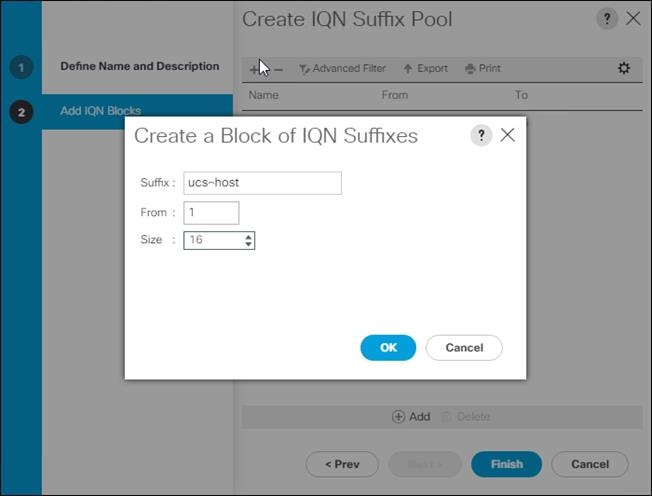Go back with the Prev button

(x=342, y=464)
